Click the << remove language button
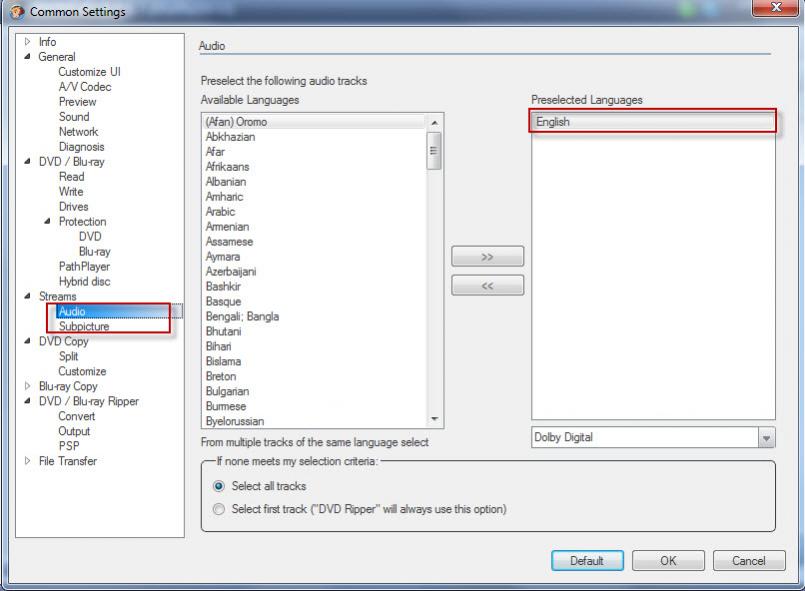Image resolution: width=805 pixels, height=591 pixels. 487,285
